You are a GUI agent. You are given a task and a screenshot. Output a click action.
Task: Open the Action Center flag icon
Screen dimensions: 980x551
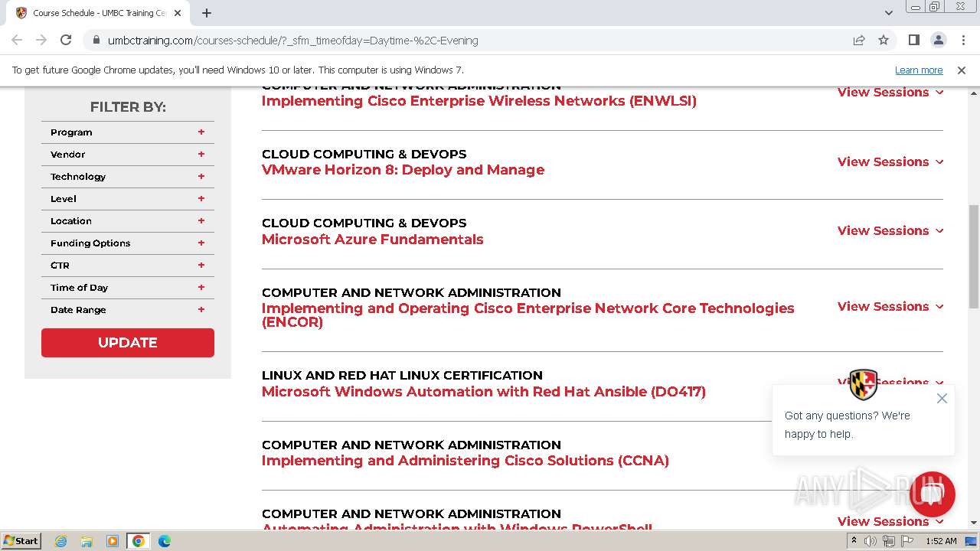pyautogui.click(x=906, y=541)
